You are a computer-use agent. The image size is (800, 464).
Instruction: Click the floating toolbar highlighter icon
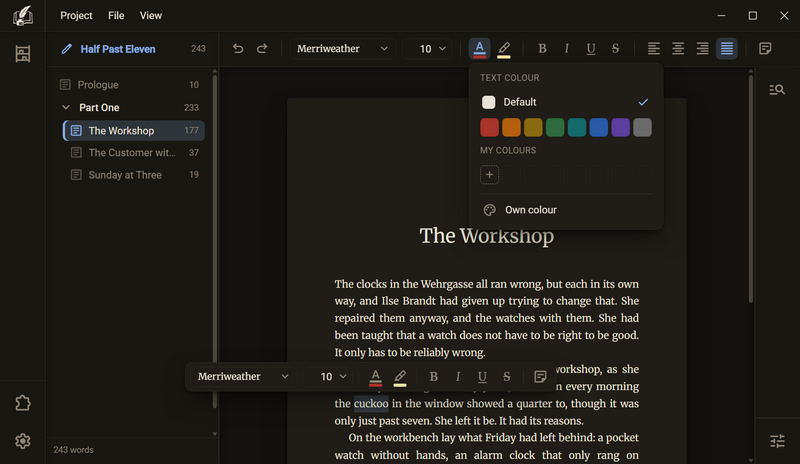(x=400, y=377)
